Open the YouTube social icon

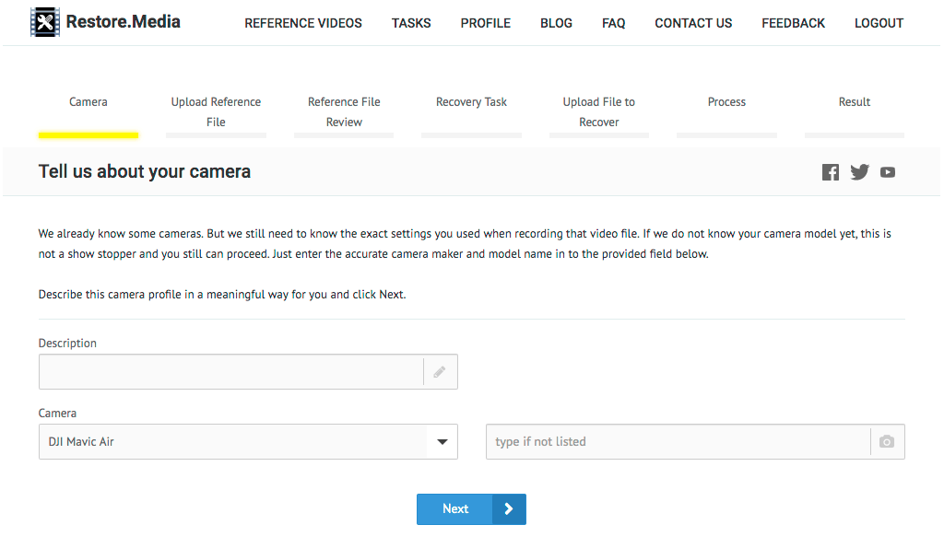(888, 172)
